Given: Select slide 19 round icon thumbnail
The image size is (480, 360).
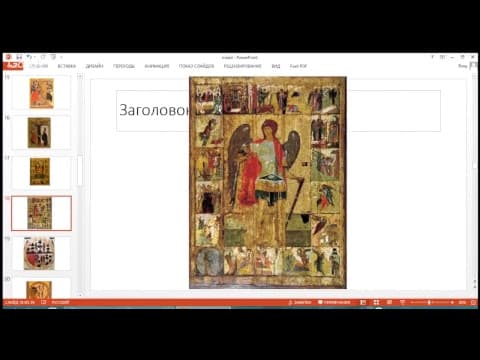Looking at the screenshot, I should click(39, 253).
